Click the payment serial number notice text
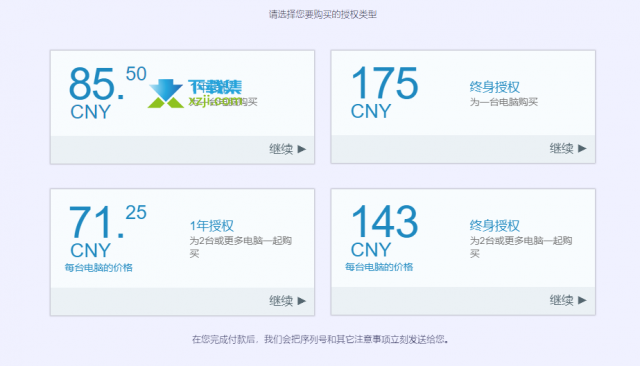 tap(320, 339)
